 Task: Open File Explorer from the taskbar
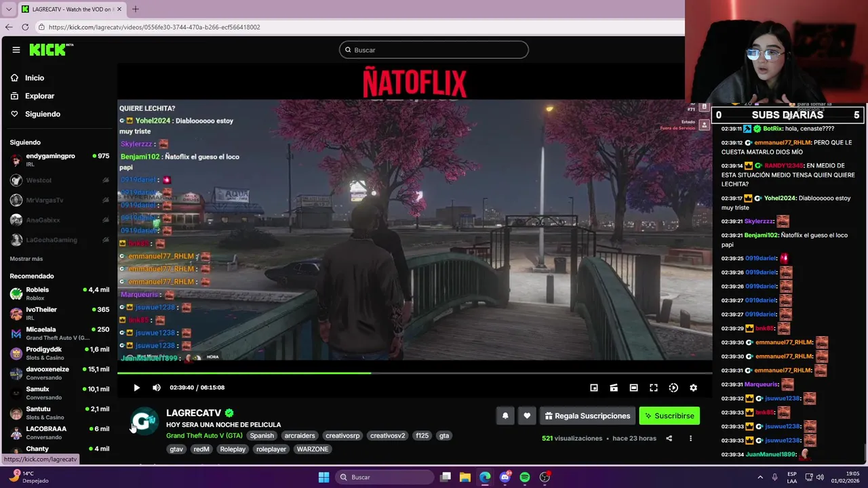[x=465, y=477]
